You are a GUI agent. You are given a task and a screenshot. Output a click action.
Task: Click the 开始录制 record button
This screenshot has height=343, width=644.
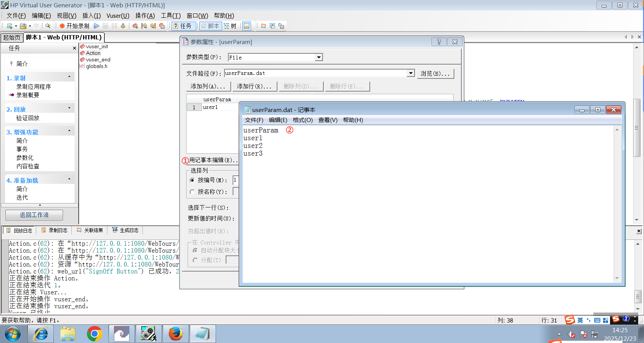point(74,26)
